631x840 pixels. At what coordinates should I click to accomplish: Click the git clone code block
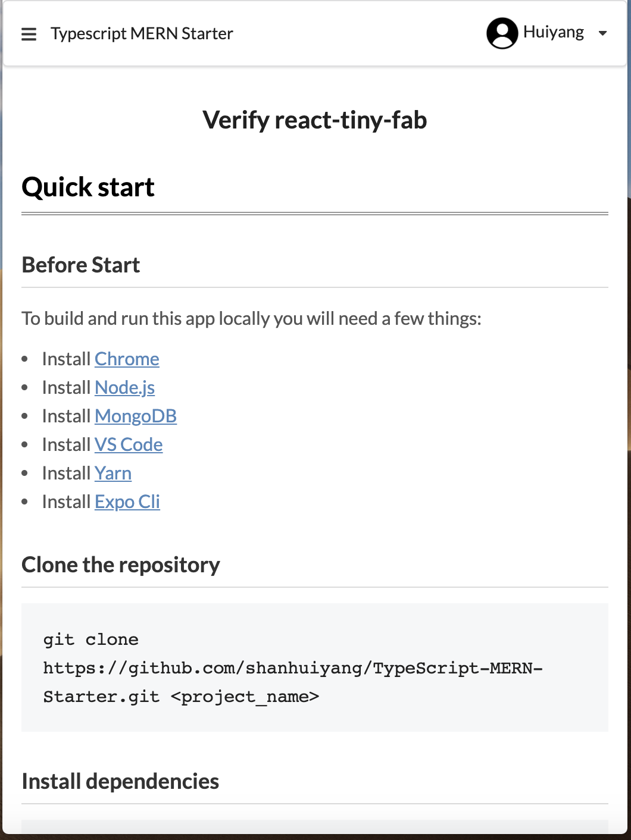tap(315, 667)
